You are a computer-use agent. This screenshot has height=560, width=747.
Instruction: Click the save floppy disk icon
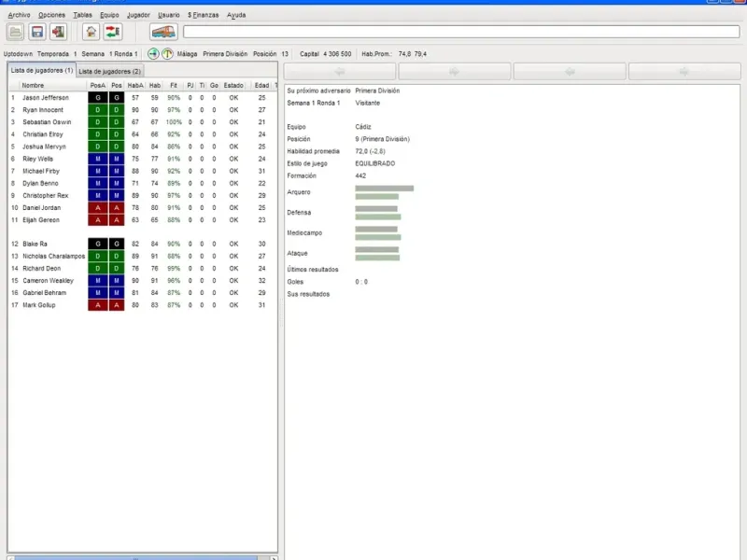coord(37,32)
